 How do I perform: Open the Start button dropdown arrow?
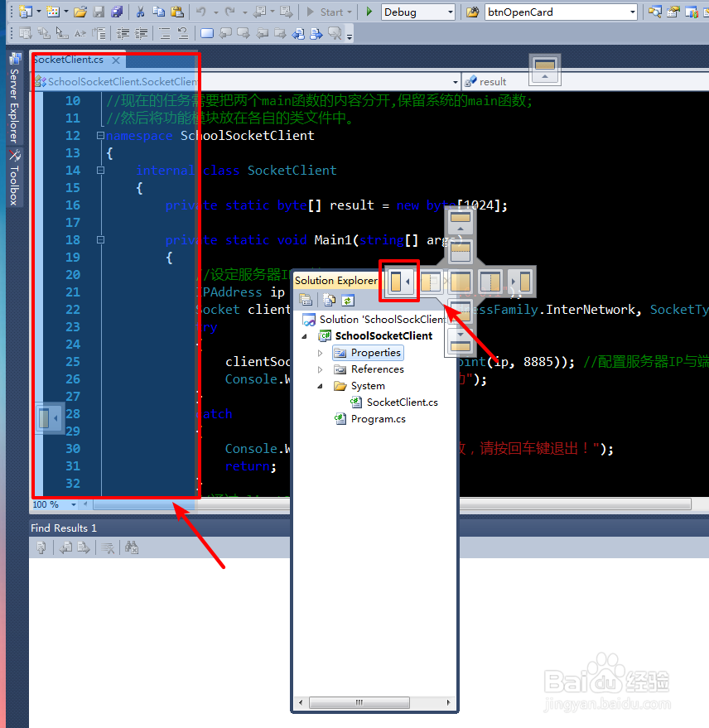(x=350, y=12)
